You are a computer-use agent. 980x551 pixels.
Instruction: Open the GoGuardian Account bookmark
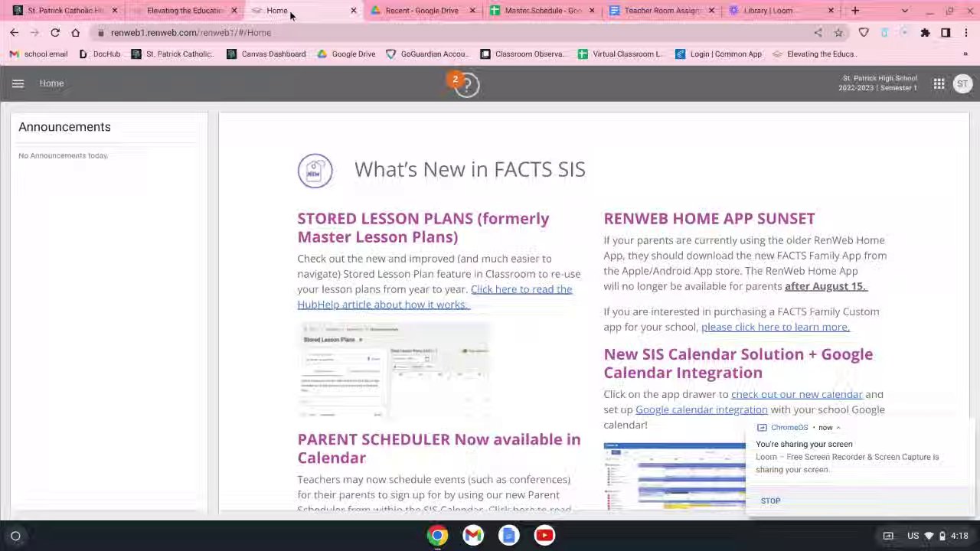427,54
